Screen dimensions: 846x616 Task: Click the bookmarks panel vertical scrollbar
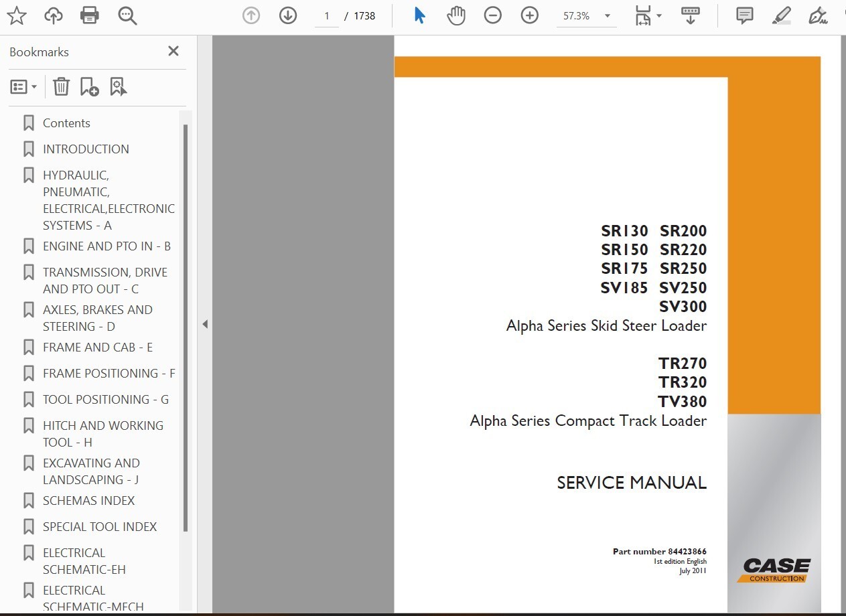click(186, 328)
